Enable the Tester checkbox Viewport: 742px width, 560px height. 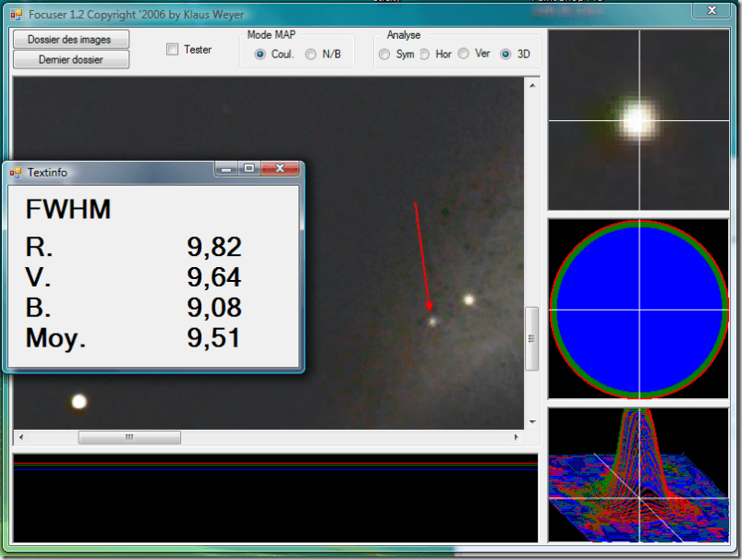tap(173, 50)
